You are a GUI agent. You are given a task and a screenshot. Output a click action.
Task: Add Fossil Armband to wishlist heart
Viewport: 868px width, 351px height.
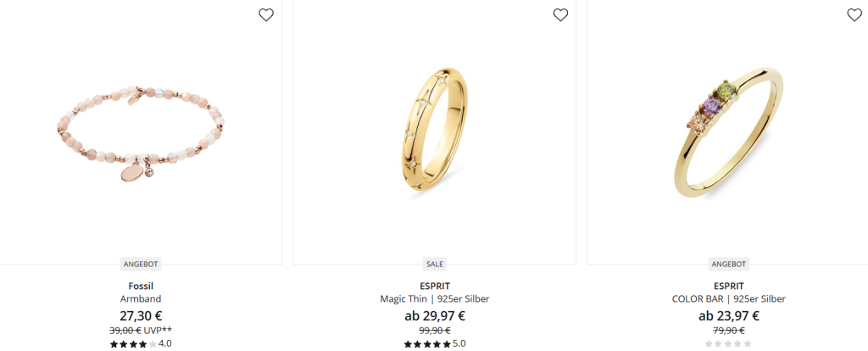pyautogui.click(x=266, y=15)
